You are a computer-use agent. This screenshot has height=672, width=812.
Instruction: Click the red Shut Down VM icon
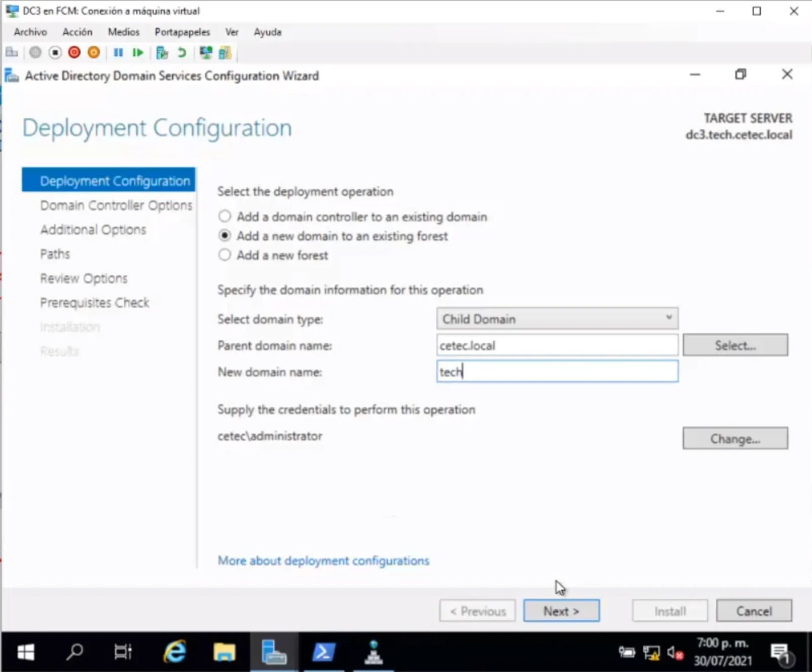(x=75, y=52)
